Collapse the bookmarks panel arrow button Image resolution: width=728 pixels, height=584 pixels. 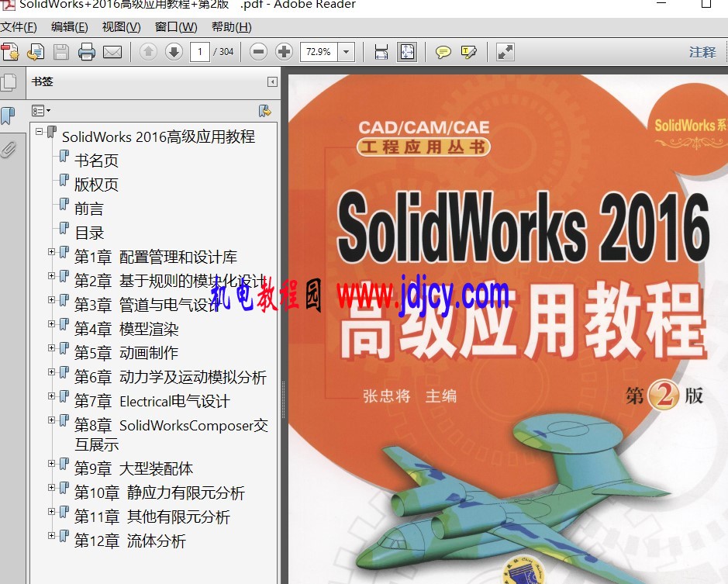[x=273, y=82]
